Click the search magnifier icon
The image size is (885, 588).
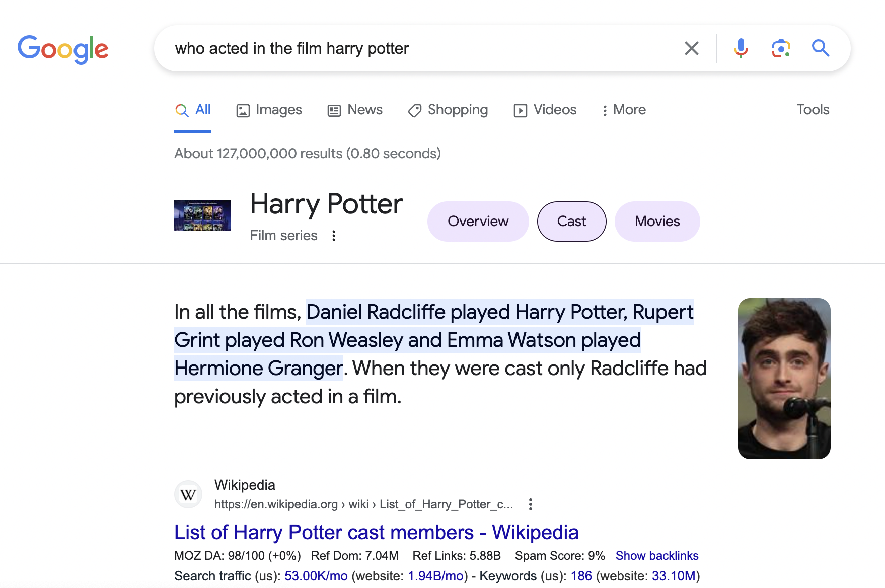point(820,48)
